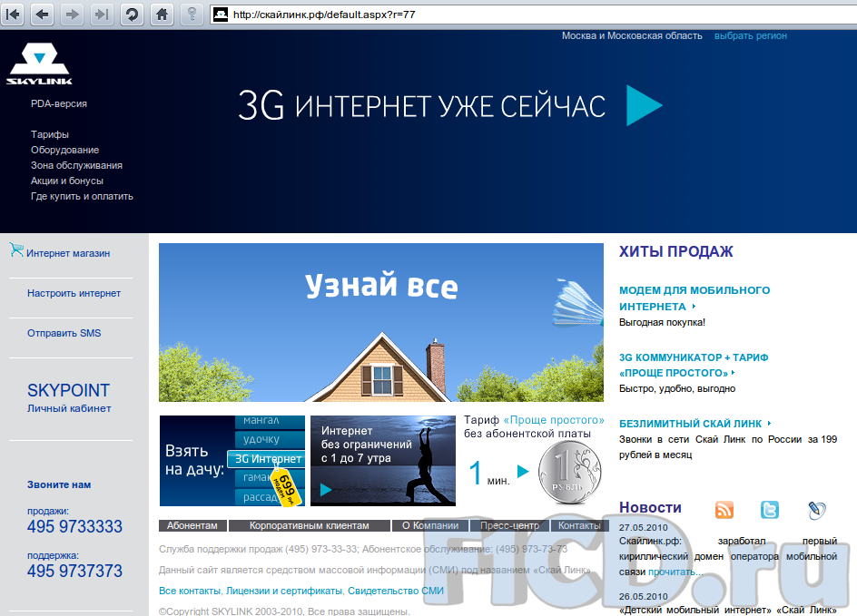
Task: Switch to Корпоративным клиентам tab
Action: tap(310, 525)
